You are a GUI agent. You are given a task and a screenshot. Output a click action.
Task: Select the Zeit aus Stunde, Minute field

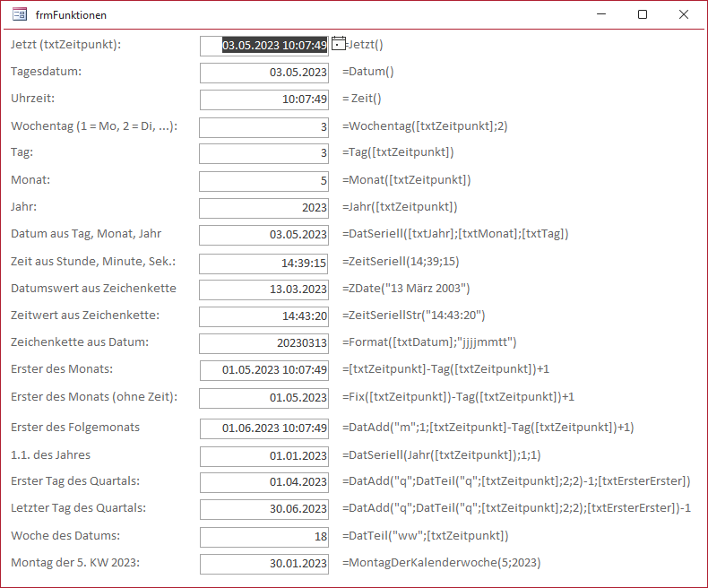point(264,264)
